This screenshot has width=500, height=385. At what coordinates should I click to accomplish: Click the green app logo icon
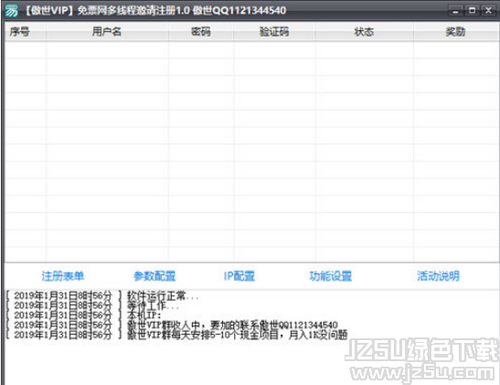(12, 11)
